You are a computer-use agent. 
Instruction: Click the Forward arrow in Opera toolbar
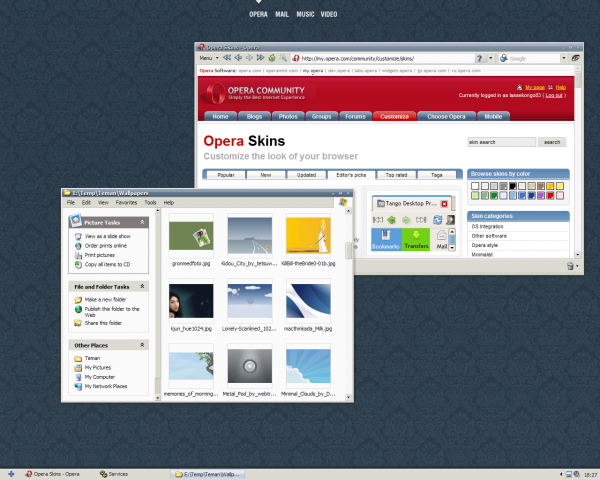click(x=249, y=58)
